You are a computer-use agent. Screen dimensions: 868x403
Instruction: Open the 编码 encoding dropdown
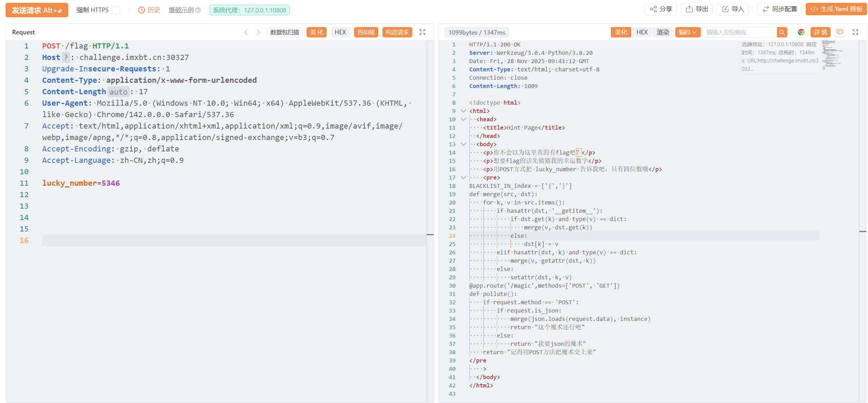tap(687, 32)
